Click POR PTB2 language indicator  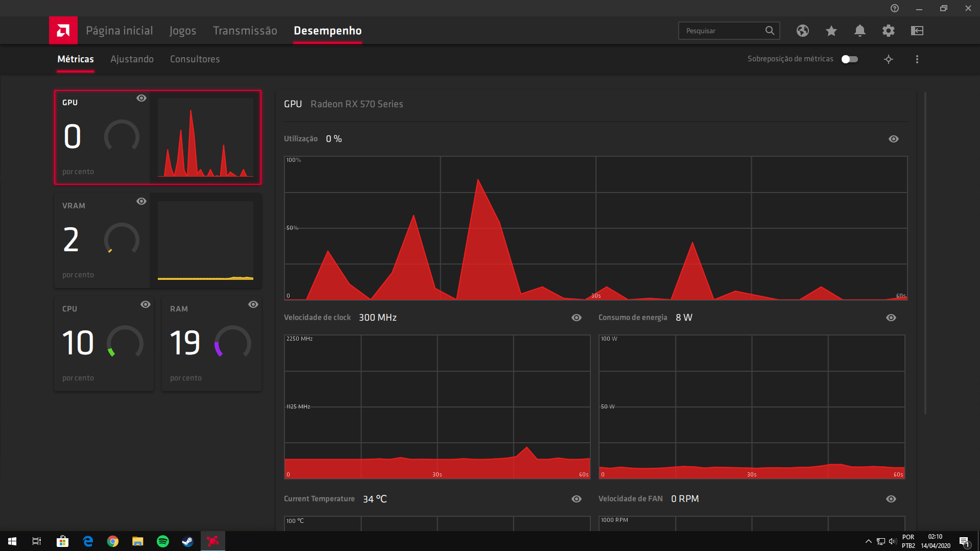coord(909,541)
